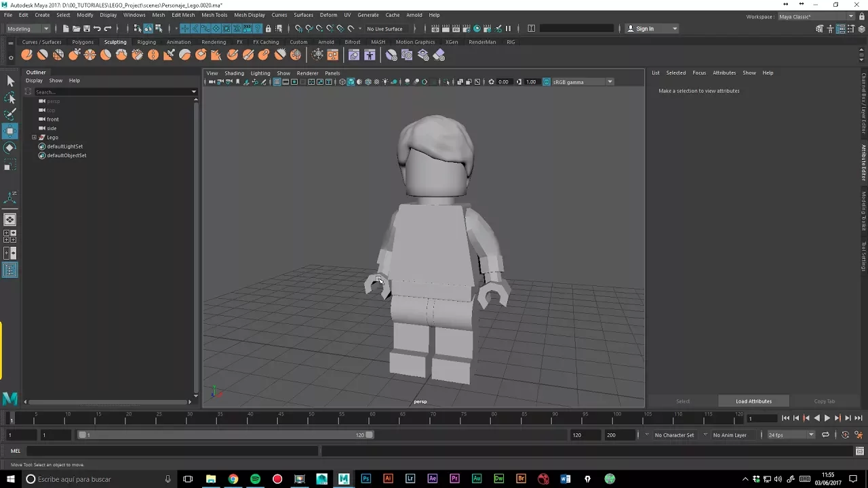Click the Outliner search field
The height and width of the screenshot is (488, 868).
point(112,91)
